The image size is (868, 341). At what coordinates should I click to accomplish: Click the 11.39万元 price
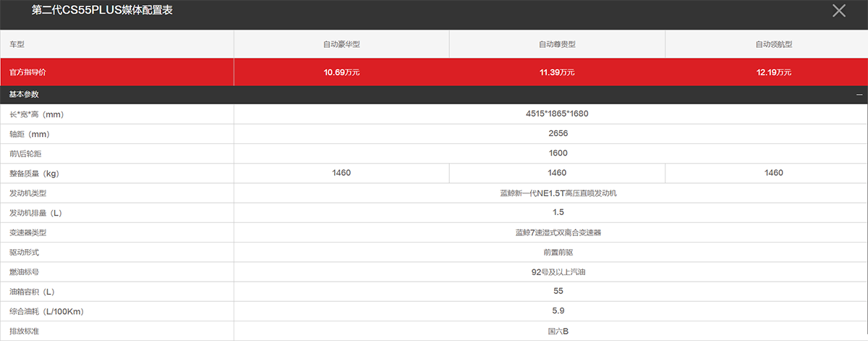557,72
